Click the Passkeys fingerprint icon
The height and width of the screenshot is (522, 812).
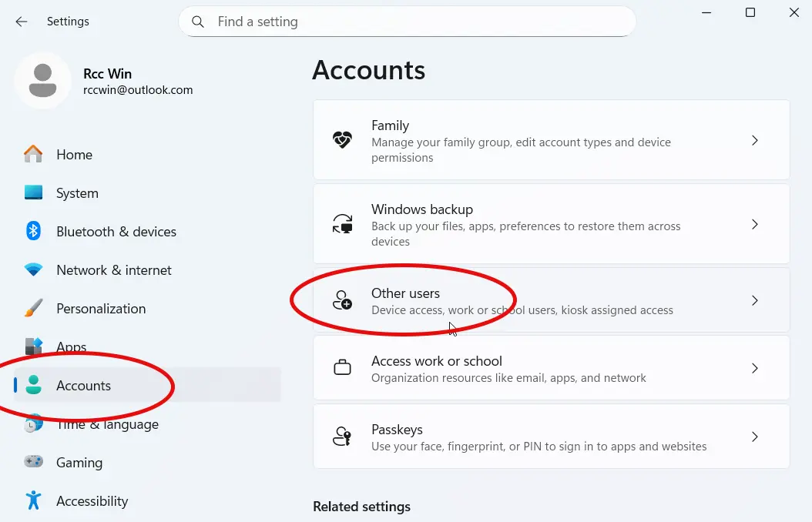[x=342, y=436]
